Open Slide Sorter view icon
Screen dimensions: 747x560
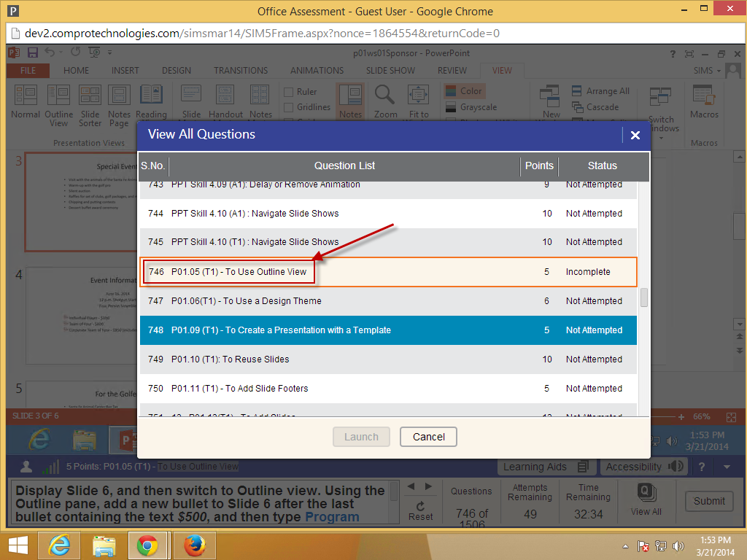coord(90,106)
